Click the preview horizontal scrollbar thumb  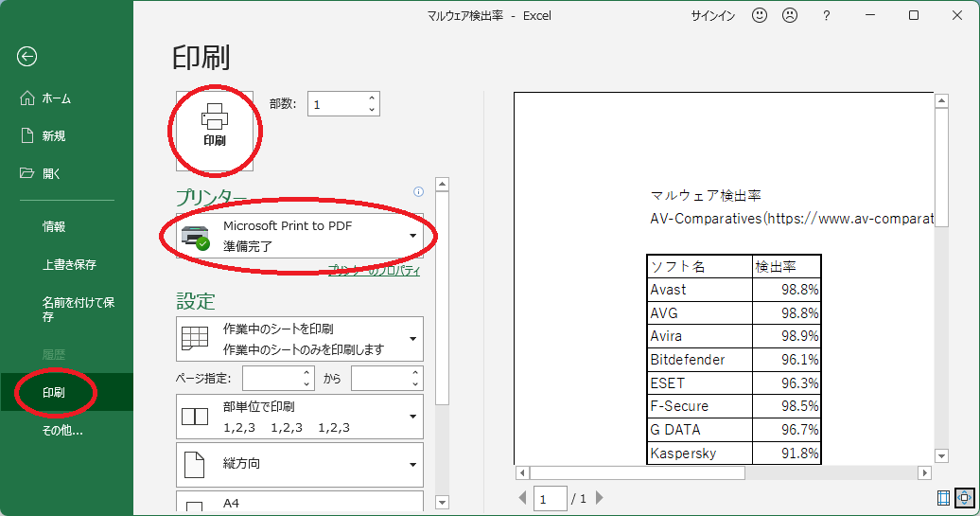638,472
